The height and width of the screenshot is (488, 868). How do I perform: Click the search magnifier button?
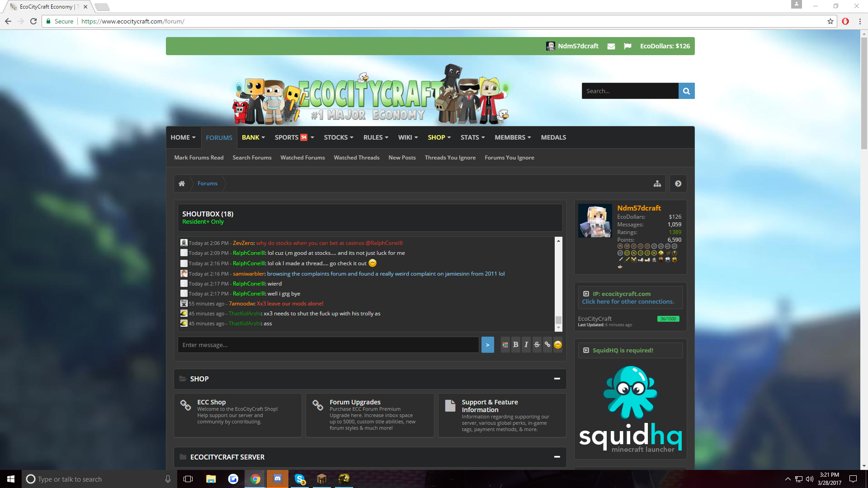pyautogui.click(x=686, y=91)
